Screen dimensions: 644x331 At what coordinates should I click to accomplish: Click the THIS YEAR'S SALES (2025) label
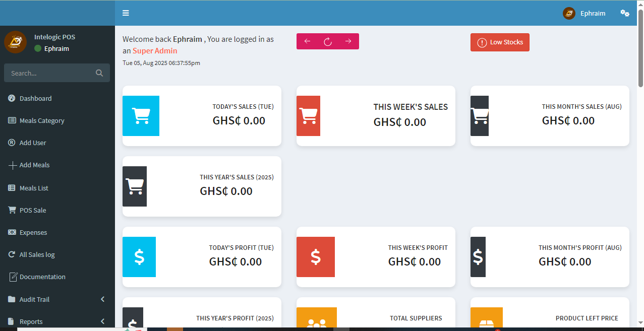pyautogui.click(x=237, y=177)
